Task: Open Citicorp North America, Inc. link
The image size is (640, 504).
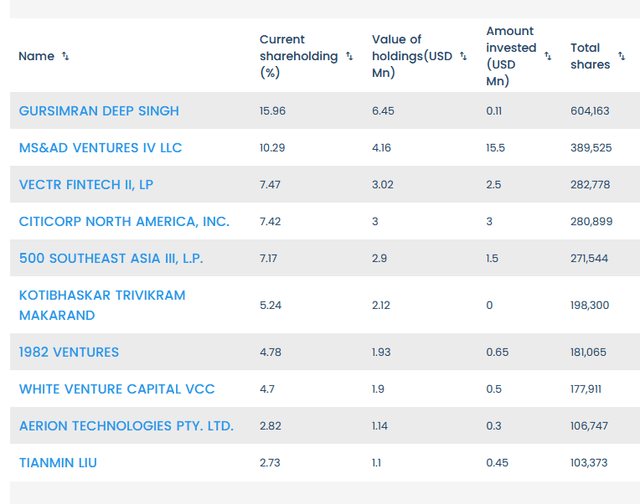Action: click(x=124, y=221)
